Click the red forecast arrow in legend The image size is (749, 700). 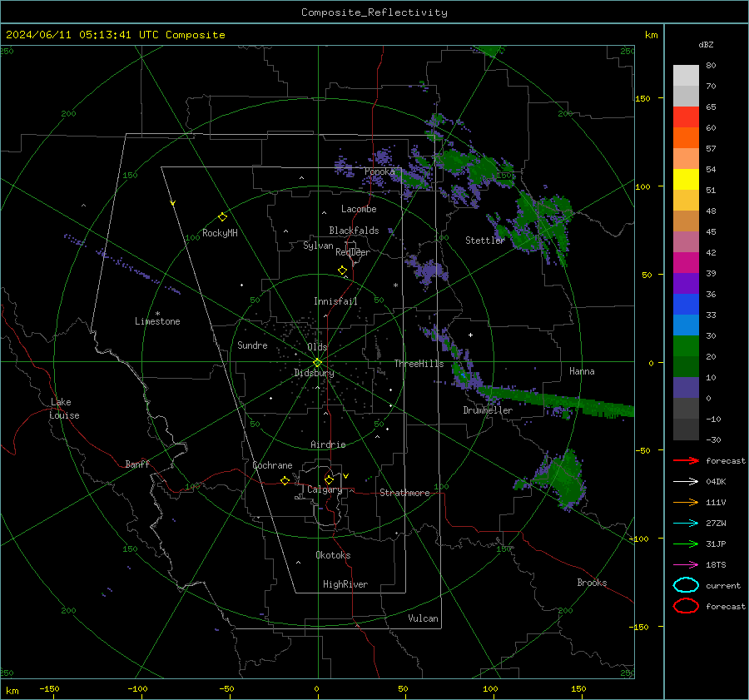coord(686,460)
